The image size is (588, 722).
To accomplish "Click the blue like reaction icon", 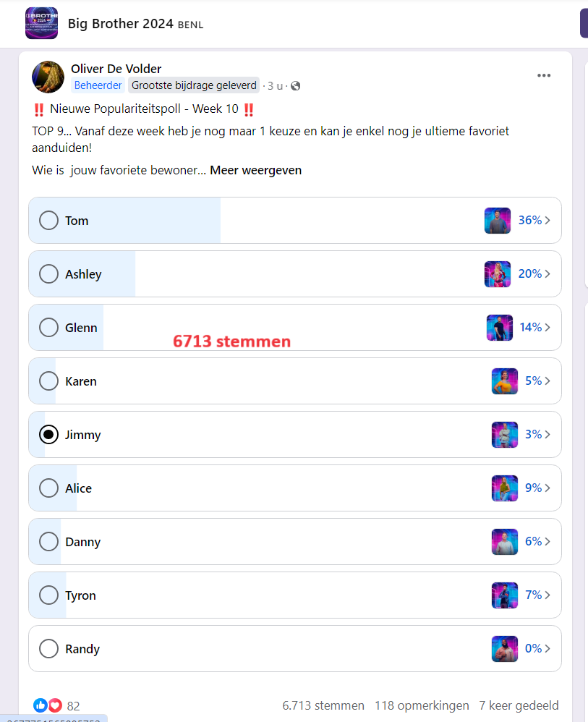I will click(40, 705).
